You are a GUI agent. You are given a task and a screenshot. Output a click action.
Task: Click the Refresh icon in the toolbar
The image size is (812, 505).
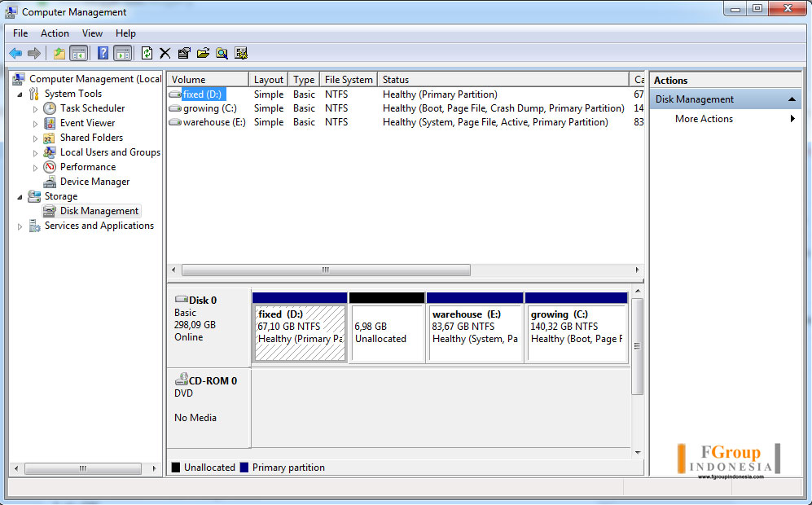[145, 52]
